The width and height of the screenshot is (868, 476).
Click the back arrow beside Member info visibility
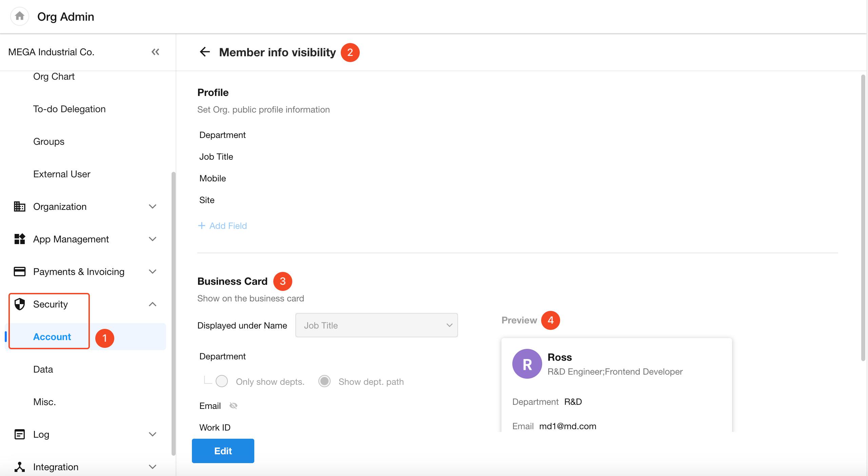(x=205, y=52)
